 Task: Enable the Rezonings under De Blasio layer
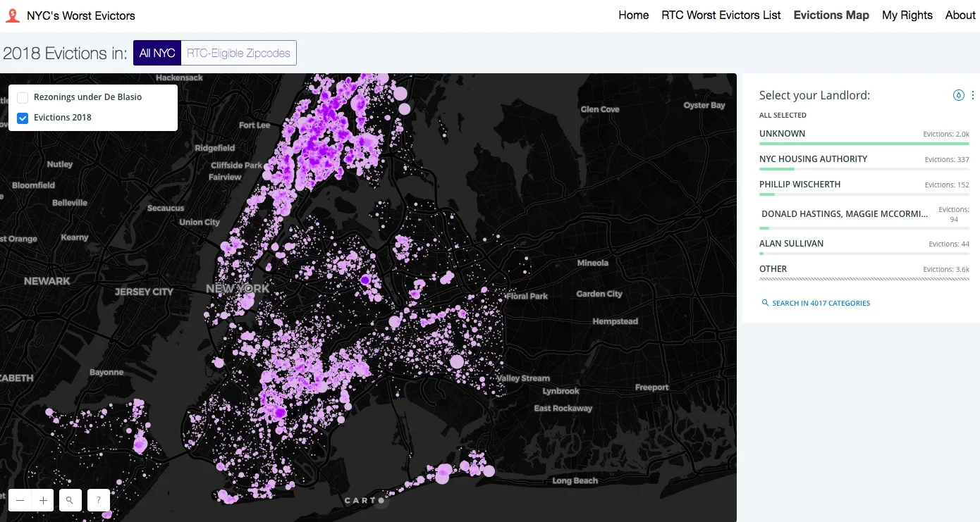(22, 97)
